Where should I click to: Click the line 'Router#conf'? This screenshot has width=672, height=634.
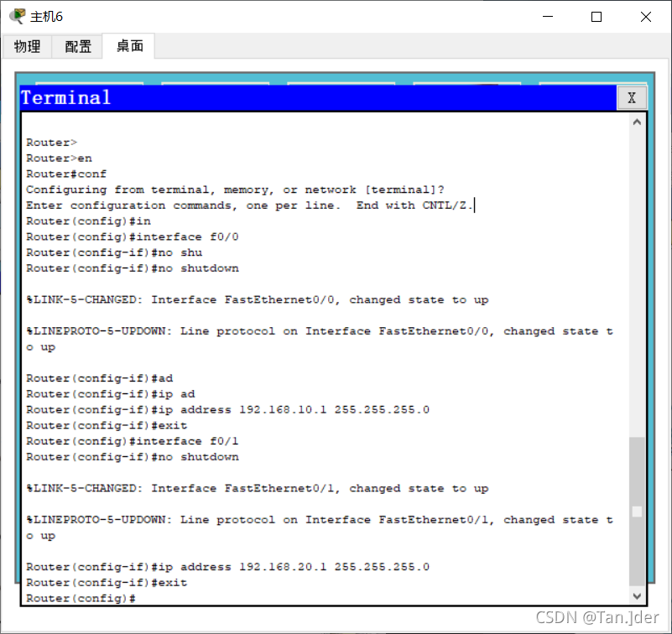coord(66,174)
